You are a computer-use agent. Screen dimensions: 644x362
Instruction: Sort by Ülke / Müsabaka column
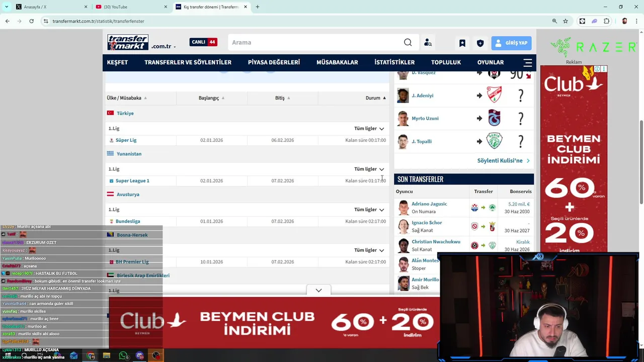click(127, 98)
